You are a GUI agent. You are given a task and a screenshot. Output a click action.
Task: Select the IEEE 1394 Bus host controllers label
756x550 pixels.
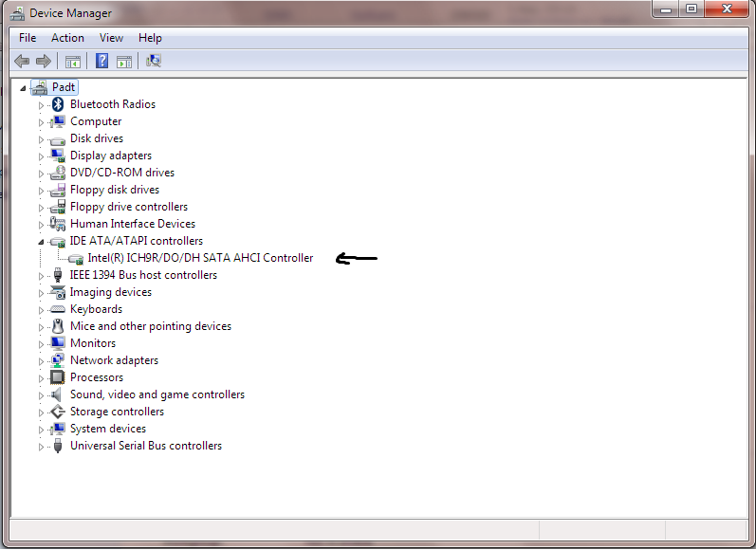(x=143, y=275)
